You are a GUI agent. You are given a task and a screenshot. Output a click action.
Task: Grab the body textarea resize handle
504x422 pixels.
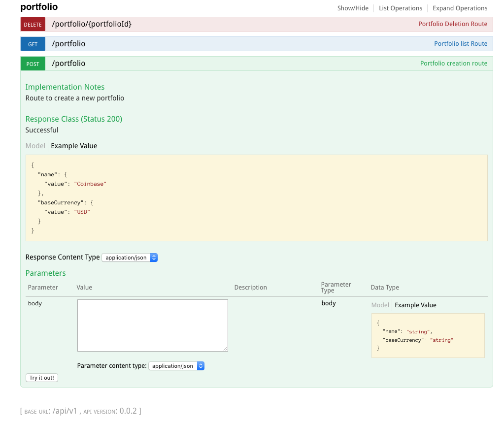226,349
